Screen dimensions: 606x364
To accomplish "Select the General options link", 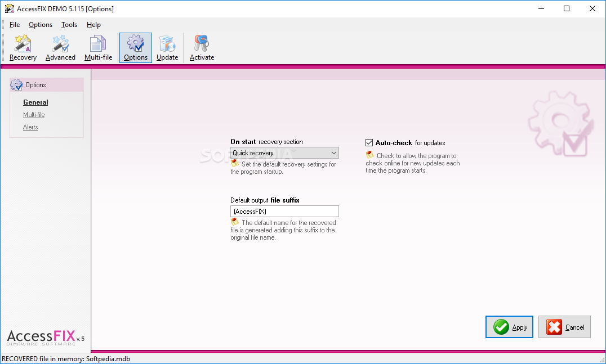I will pyautogui.click(x=35, y=102).
